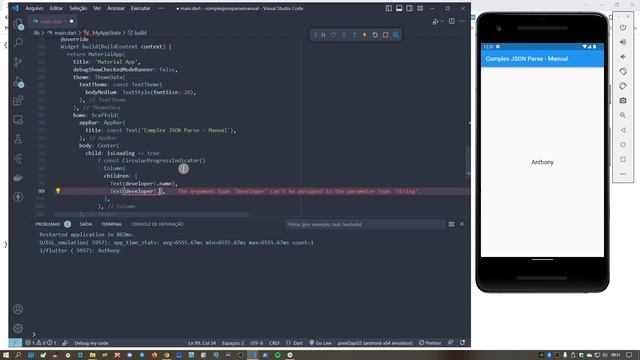Open the lightning bolt view in activity bar
This screenshot has height=360, width=640.
[18, 197]
